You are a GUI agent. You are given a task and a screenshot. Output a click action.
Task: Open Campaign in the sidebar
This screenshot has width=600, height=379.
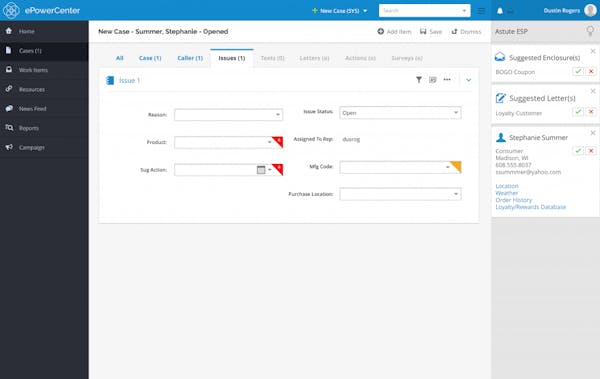[x=44, y=147]
